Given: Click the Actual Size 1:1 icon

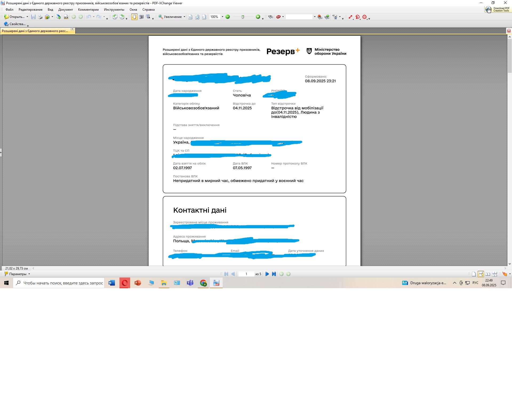Looking at the screenshot, I should [x=190, y=17].
